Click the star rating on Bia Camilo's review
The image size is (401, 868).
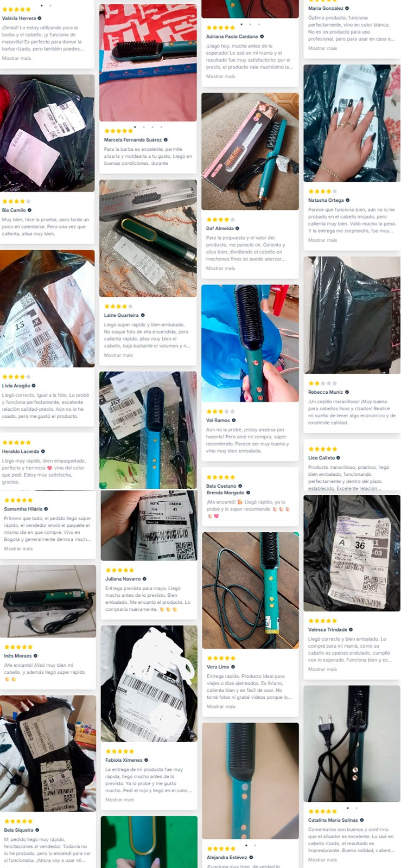click(16, 201)
